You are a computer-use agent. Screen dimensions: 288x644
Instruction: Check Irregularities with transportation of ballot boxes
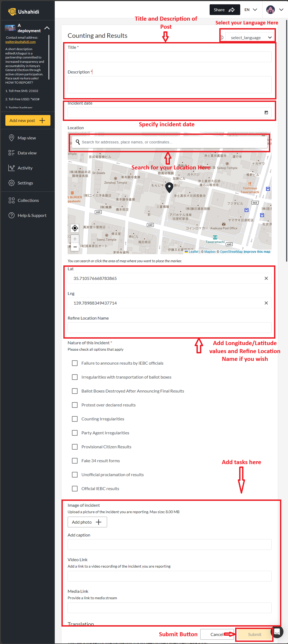(75, 377)
